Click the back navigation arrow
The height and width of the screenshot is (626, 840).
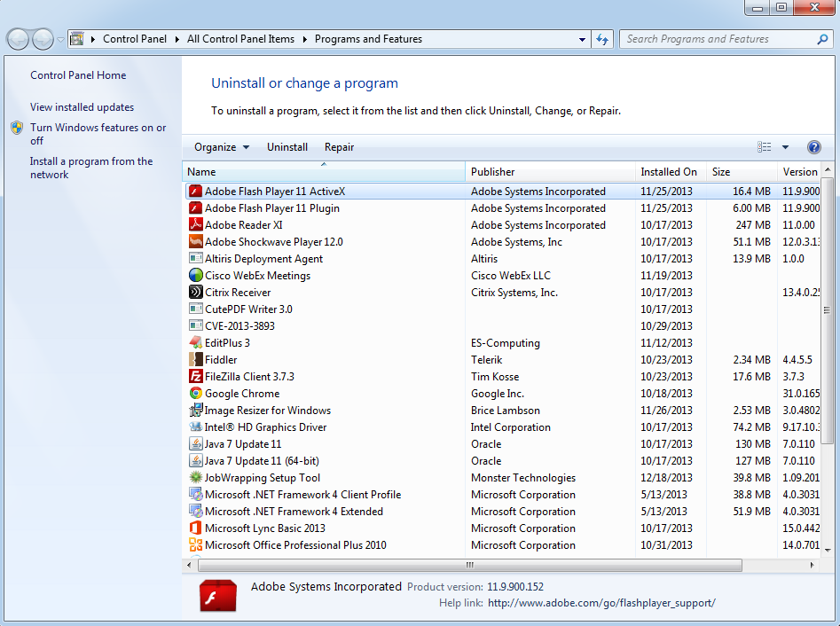coord(18,38)
